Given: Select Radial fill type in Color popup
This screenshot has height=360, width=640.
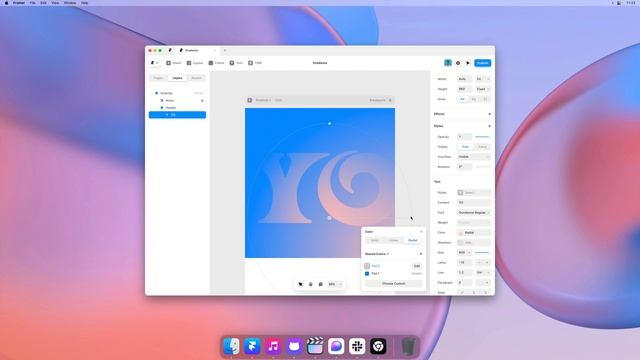Looking at the screenshot, I should [413, 240].
